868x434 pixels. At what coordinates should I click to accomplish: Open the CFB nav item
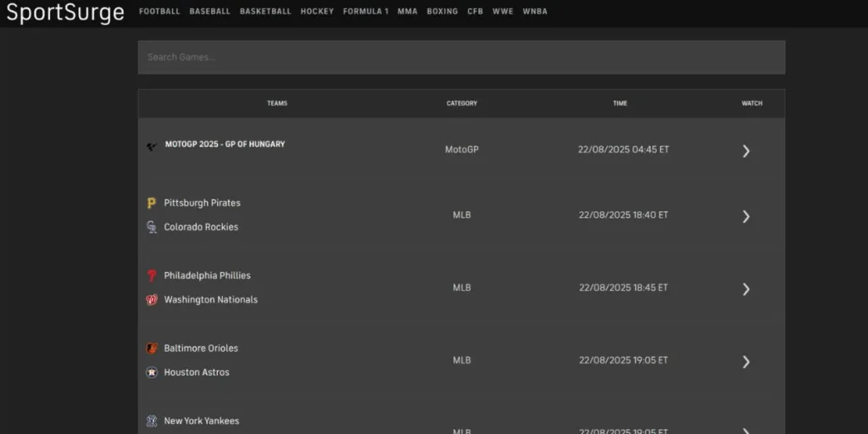(475, 11)
